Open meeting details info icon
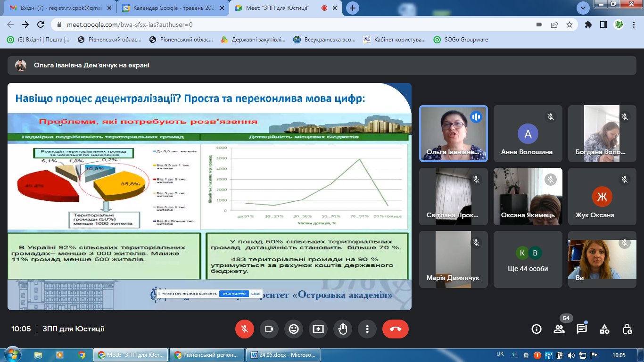This screenshot has width=644, height=362. tap(537, 329)
